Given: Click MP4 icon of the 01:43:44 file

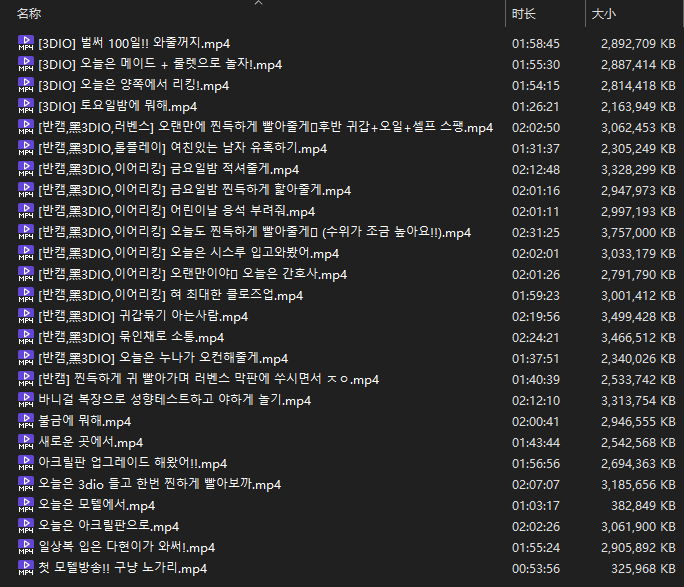Looking at the screenshot, I should (x=26, y=442).
